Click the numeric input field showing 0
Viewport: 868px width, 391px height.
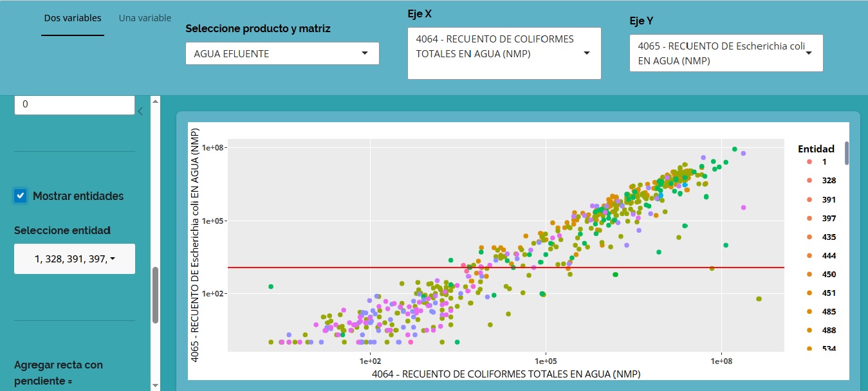tap(75, 104)
